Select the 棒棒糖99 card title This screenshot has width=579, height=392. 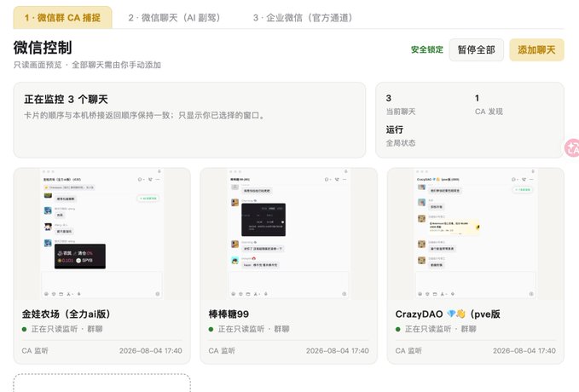(x=229, y=314)
